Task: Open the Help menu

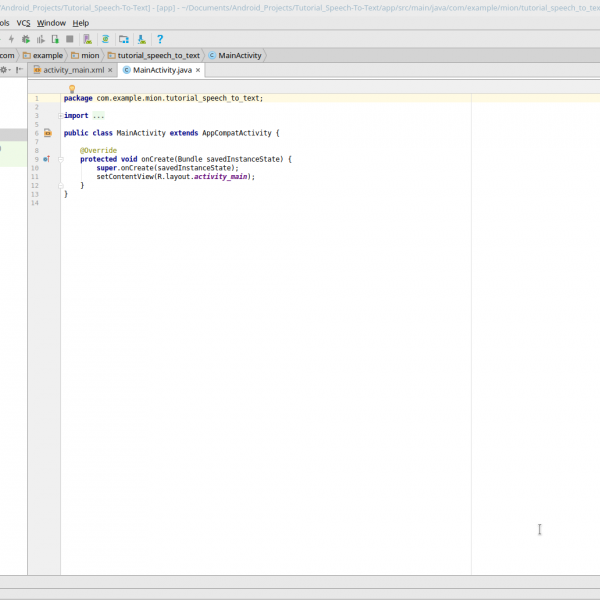Action: (81, 23)
